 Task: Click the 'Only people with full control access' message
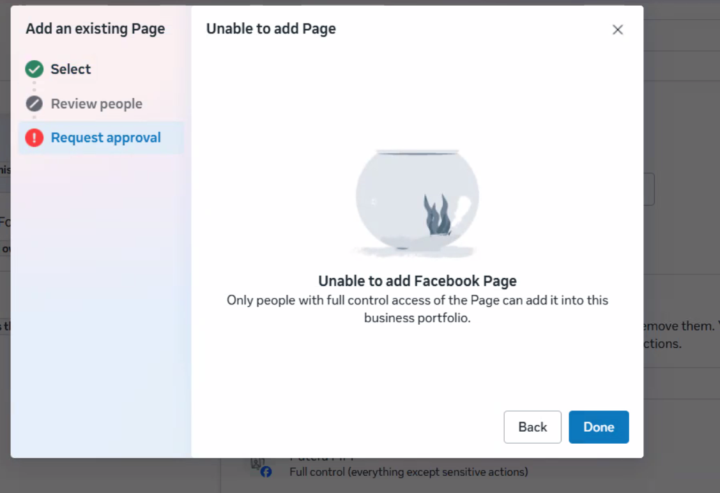tap(417, 309)
